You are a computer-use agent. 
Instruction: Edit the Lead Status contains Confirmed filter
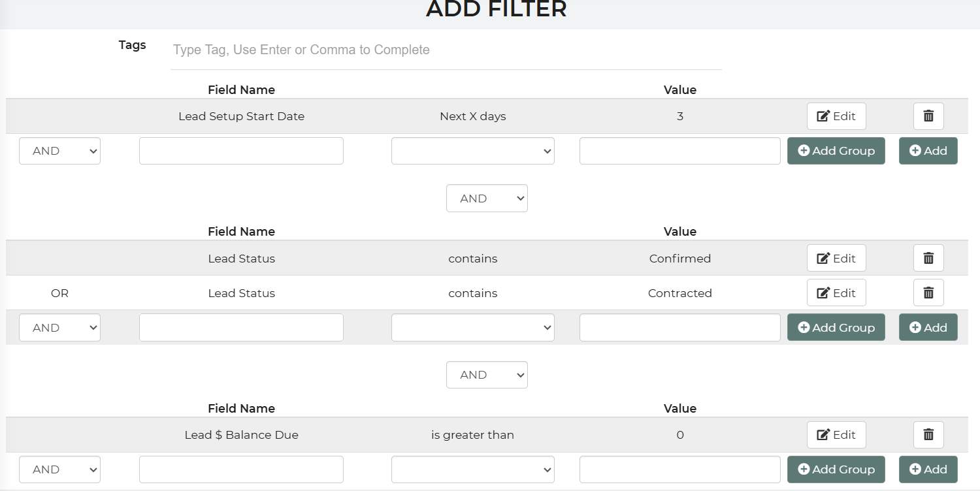point(836,258)
